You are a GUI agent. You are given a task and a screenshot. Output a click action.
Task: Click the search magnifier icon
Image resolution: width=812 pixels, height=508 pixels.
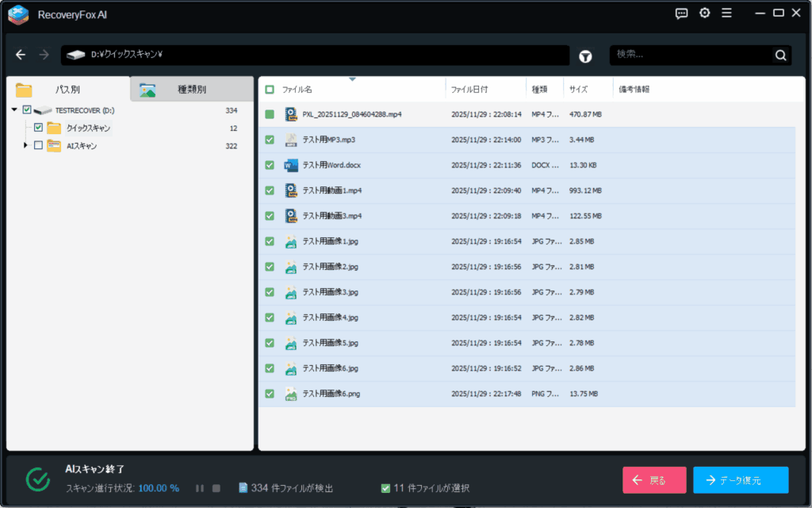click(x=781, y=55)
